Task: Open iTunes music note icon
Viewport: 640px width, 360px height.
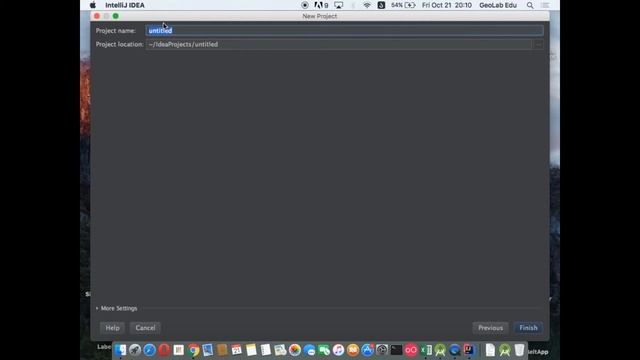Action: coord(338,350)
